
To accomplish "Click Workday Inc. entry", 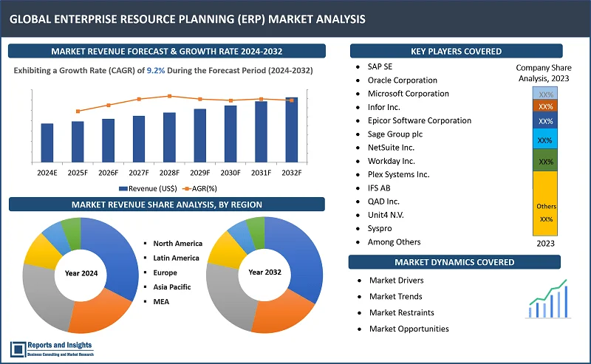I will (392, 161).
